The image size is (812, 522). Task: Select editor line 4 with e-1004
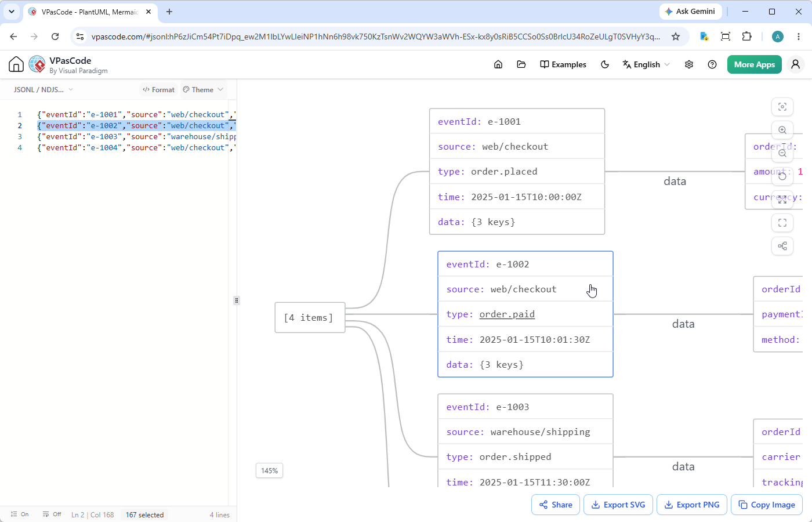click(x=136, y=147)
